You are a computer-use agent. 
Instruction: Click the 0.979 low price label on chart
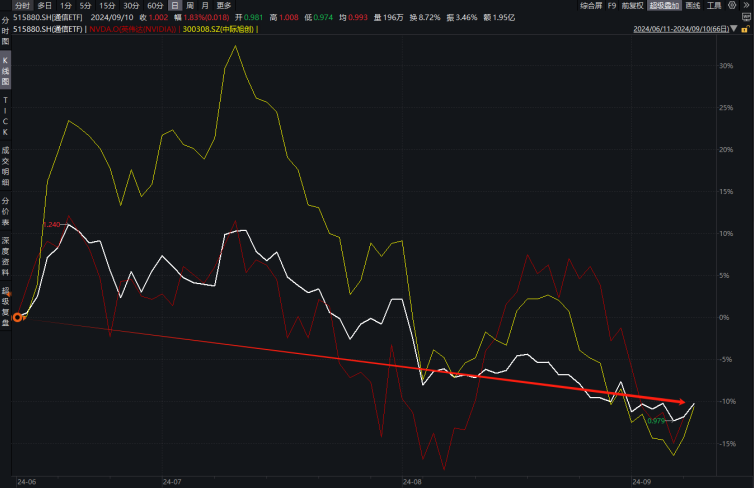point(656,421)
